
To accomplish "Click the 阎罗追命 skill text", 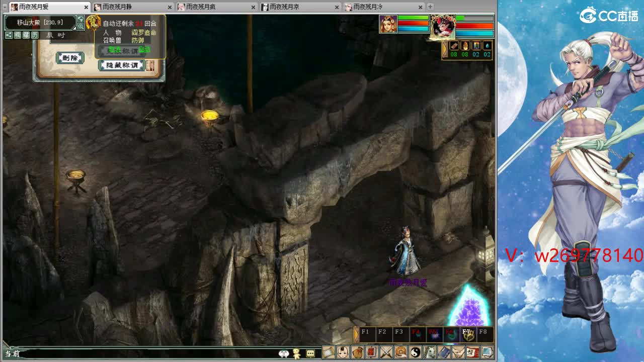I will pos(144,33).
